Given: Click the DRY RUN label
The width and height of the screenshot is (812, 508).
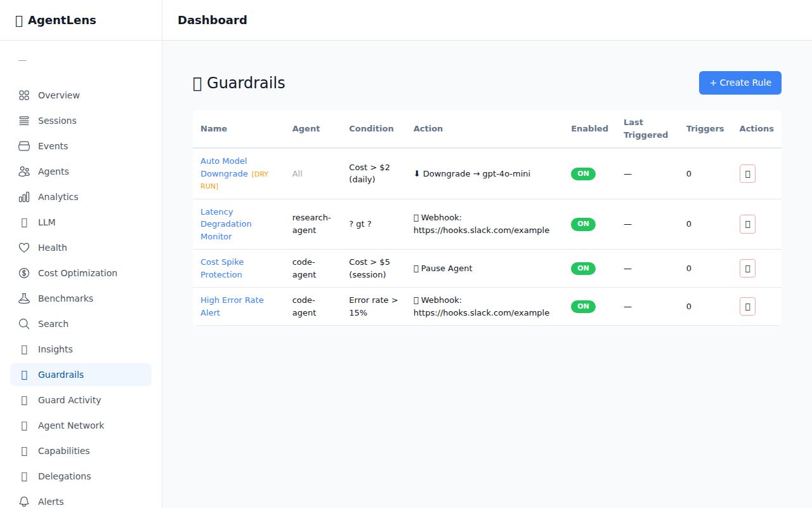Looking at the screenshot, I should pyautogui.click(x=235, y=180).
